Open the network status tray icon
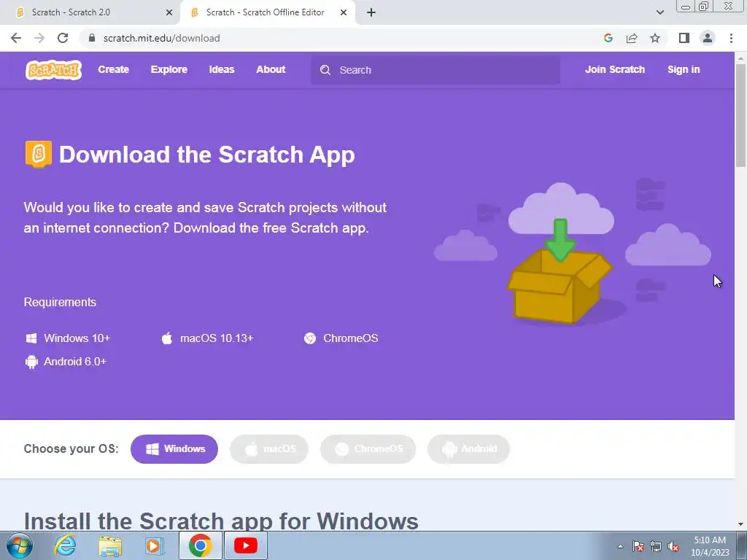This screenshot has width=747, height=560. [656, 546]
